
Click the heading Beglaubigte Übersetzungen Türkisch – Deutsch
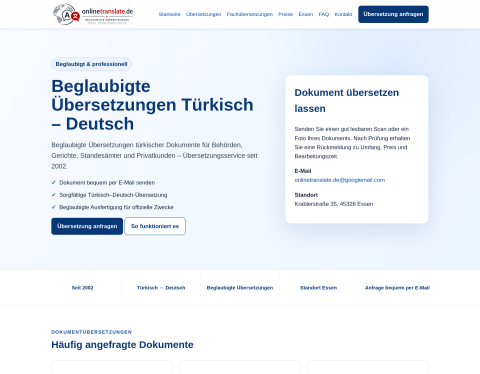click(x=152, y=105)
